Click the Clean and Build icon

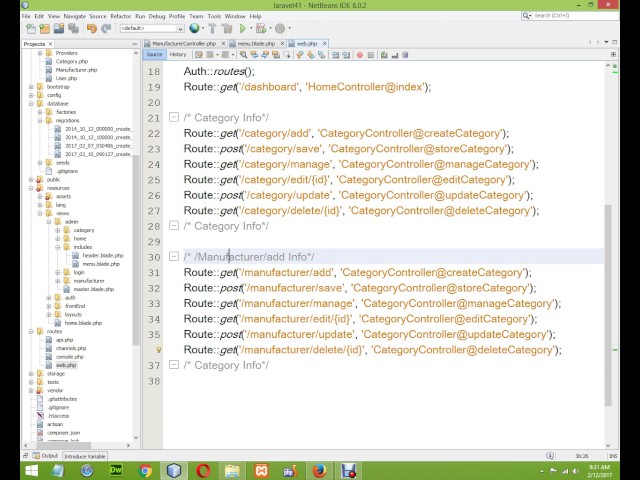click(227, 28)
